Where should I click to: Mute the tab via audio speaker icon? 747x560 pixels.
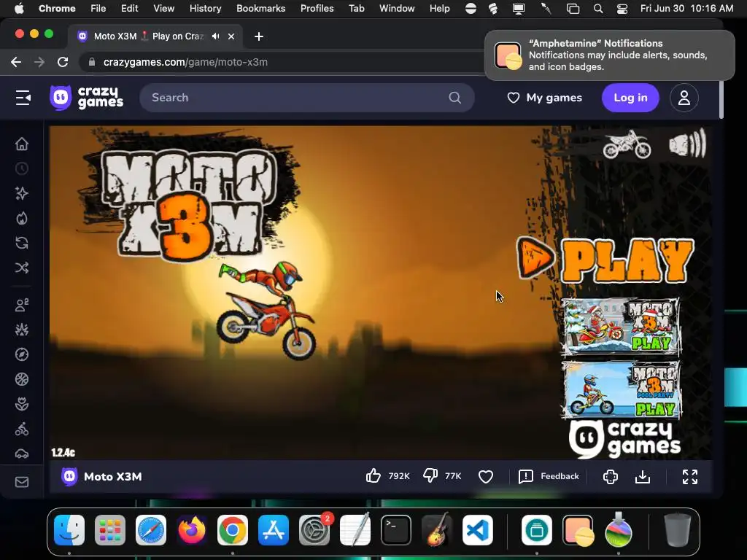216,36
